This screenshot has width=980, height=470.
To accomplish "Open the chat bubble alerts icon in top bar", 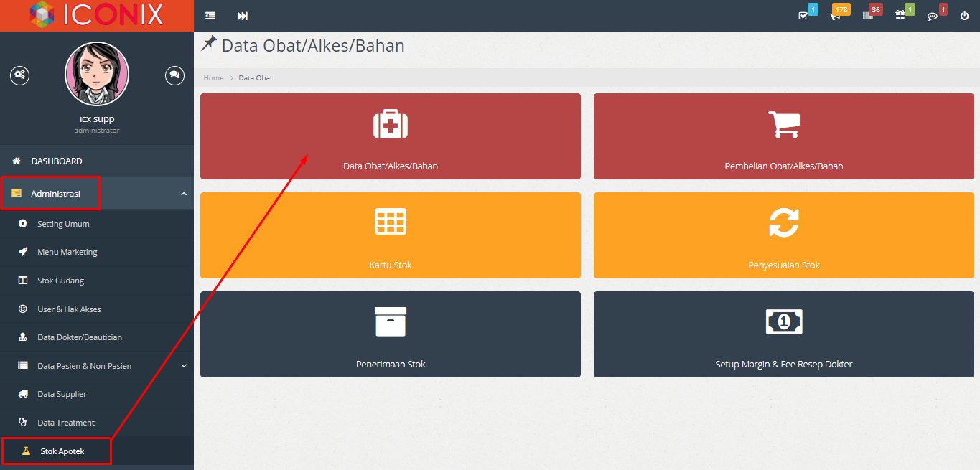I will [x=933, y=16].
